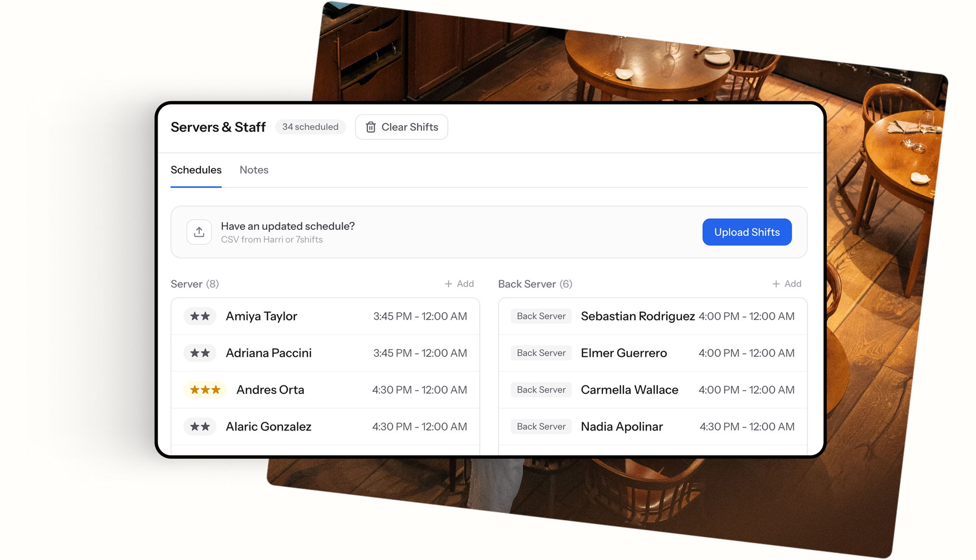Click the 34 scheduled badge
Viewport: 976px width, 560px height.
310,127
